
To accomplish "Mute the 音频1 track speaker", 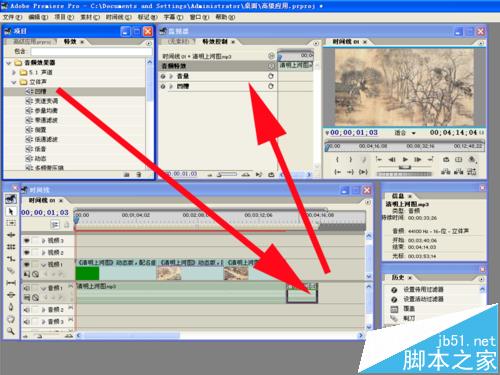I will [x=27, y=288].
